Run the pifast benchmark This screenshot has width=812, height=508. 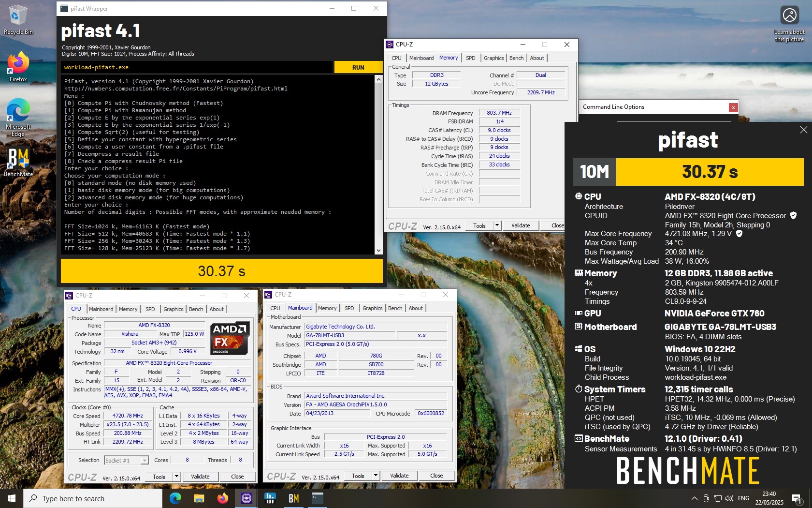(358, 67)
